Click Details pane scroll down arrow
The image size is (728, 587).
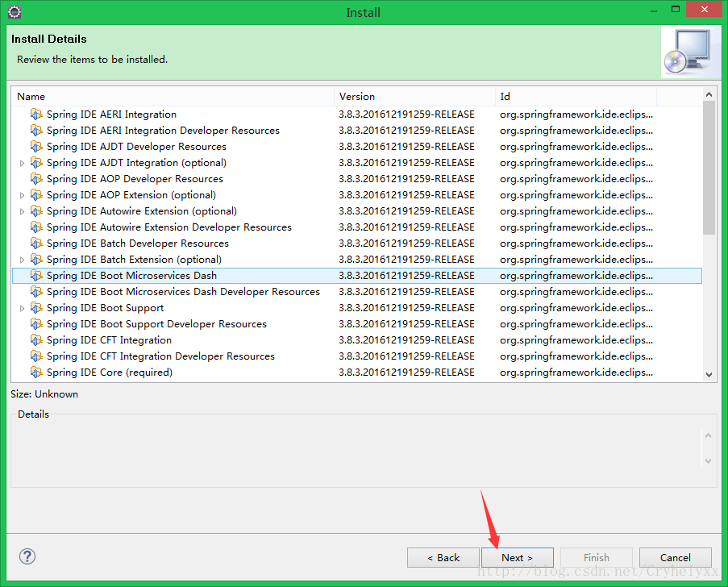708,461
